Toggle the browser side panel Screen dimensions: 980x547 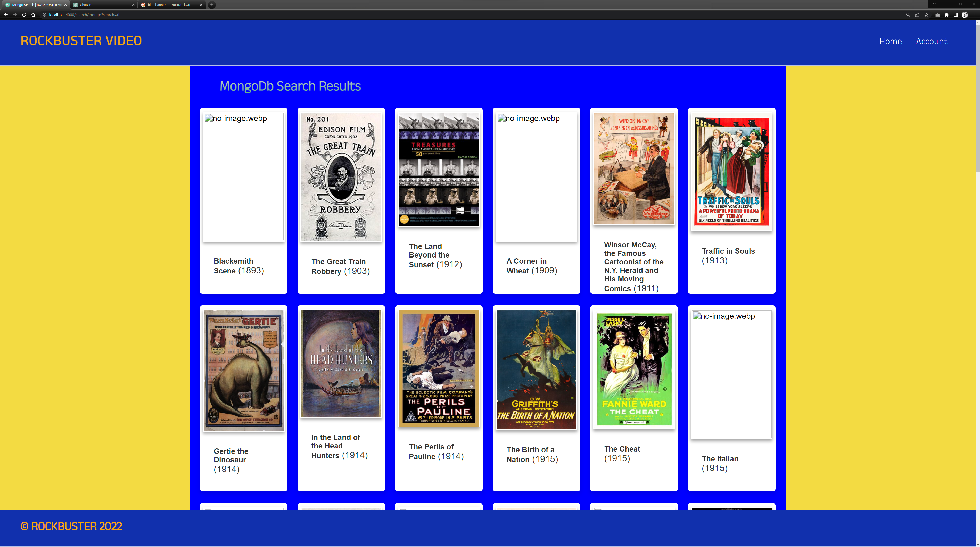click(956, 15)
